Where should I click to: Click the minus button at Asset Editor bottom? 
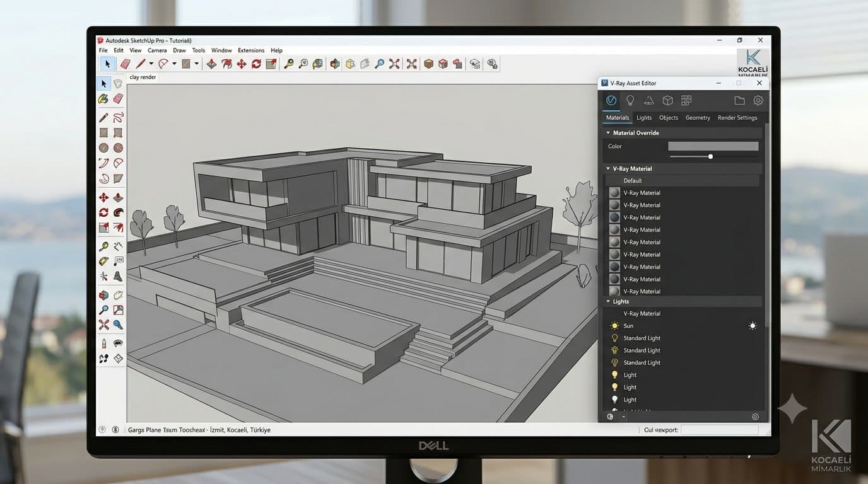pos(623,417)
